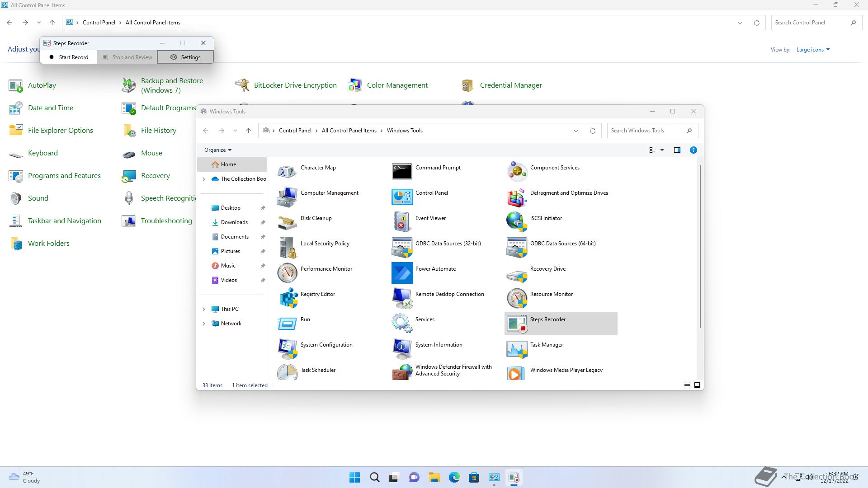The width and height of the screenshot is (868, 488).
Task: Open Component Services icon
Action: (517, 171)
